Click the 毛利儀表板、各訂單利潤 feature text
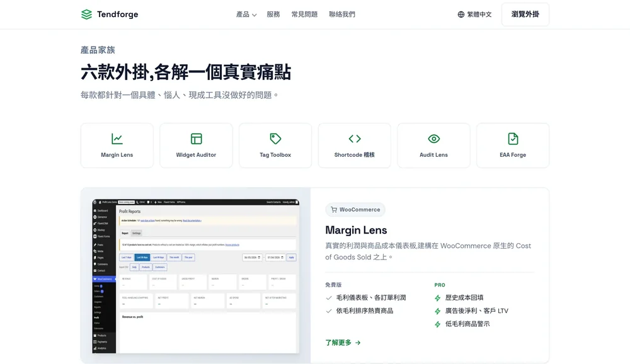This screenshot has height=364, width=630. [x=371, y=298]
